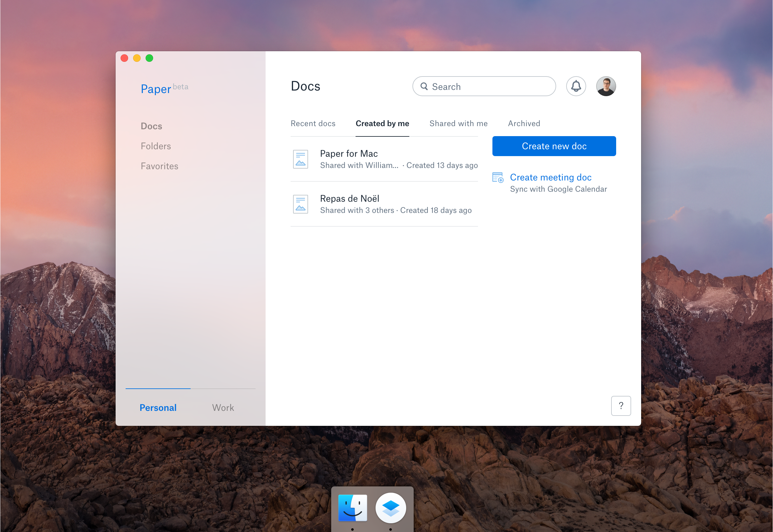
Task: Open the Paper for Mac document title
Action: pyautogui.click(x=349, y=154)
